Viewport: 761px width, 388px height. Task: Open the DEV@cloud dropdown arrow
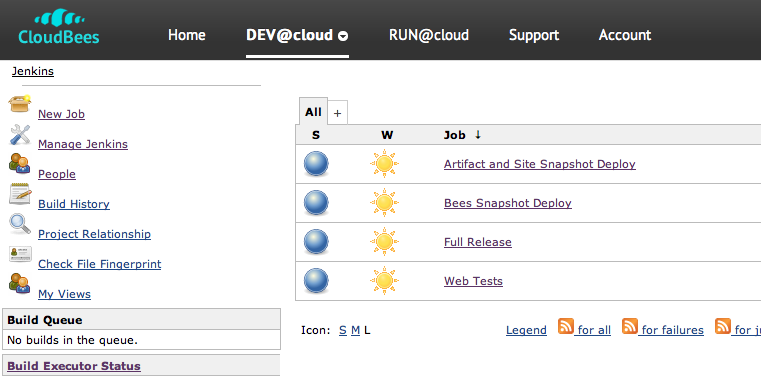343,36
